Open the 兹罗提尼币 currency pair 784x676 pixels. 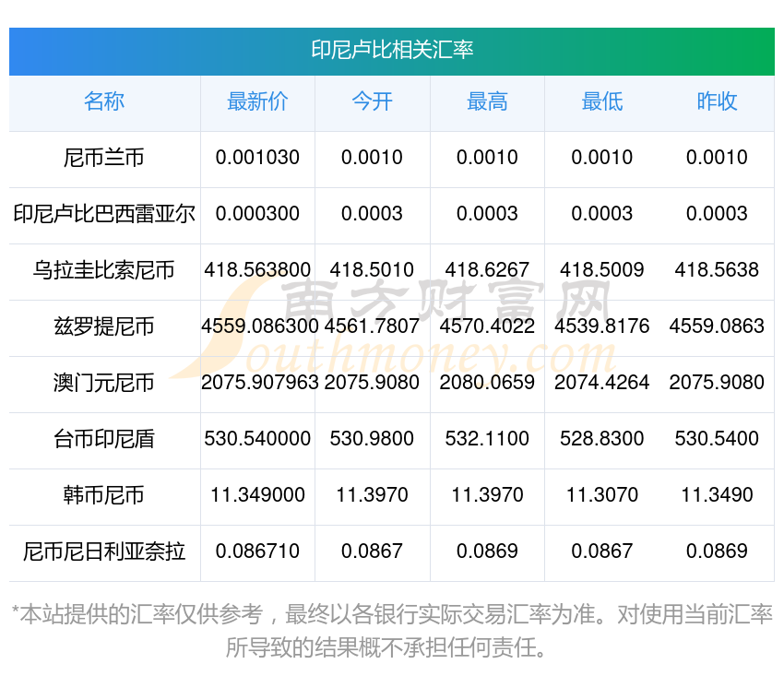pos(104,326)
